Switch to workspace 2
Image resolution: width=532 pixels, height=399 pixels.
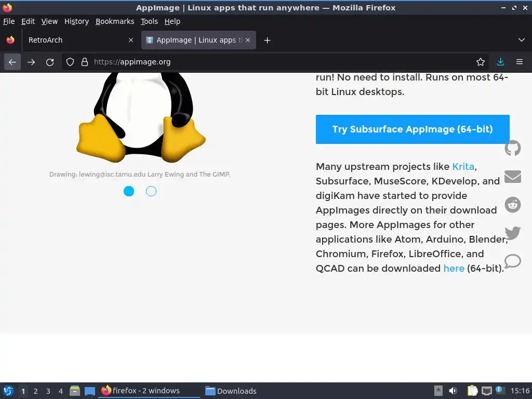(36, 391)
